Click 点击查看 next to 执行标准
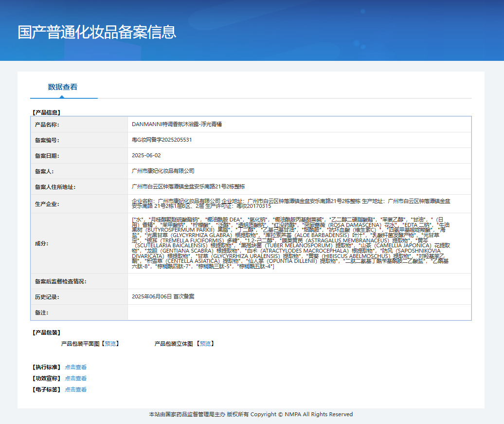The image size is (504, 424). 76,367
